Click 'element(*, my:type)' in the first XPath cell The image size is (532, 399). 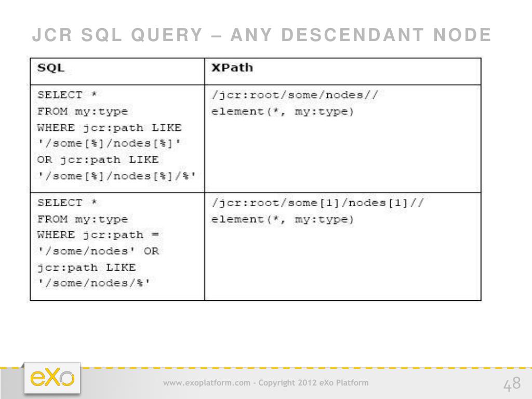(x=282, y=112)
